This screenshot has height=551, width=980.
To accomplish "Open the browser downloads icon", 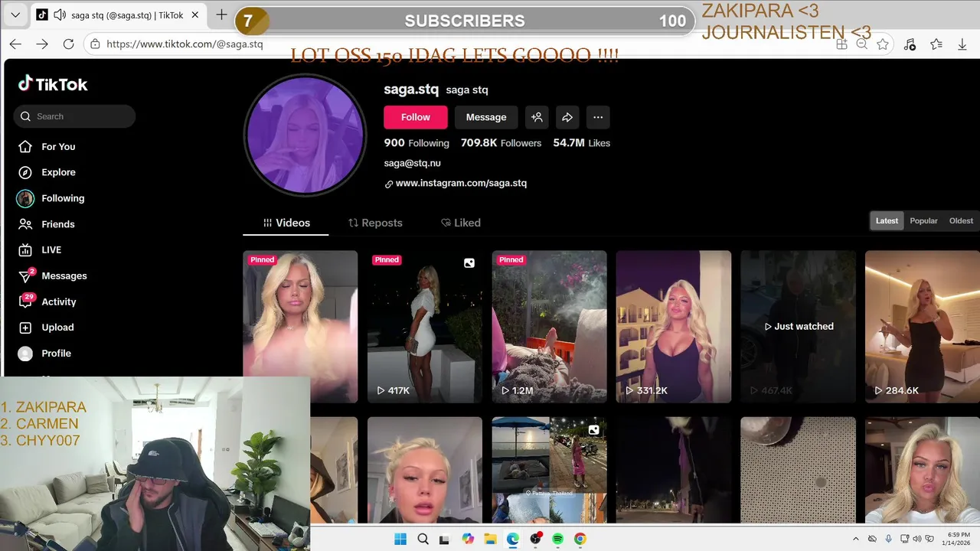I will click(x=962, y=44).
